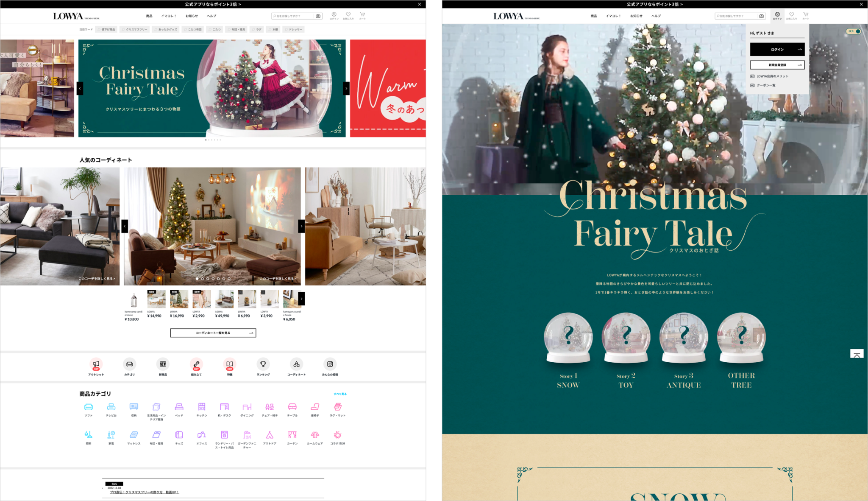Viewport: 868px width, 501px height.
Task: Click the 照明 lighting category icon
Action: pos(88,435)
